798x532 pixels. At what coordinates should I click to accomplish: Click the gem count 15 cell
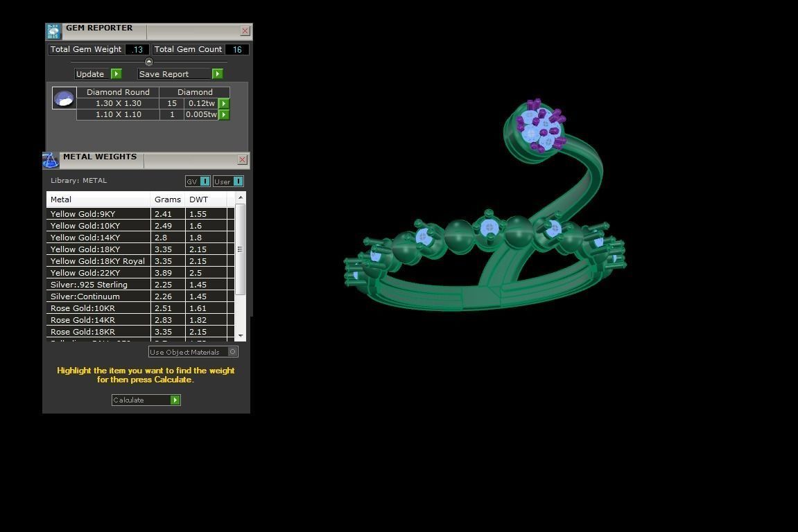pos(172,103)
